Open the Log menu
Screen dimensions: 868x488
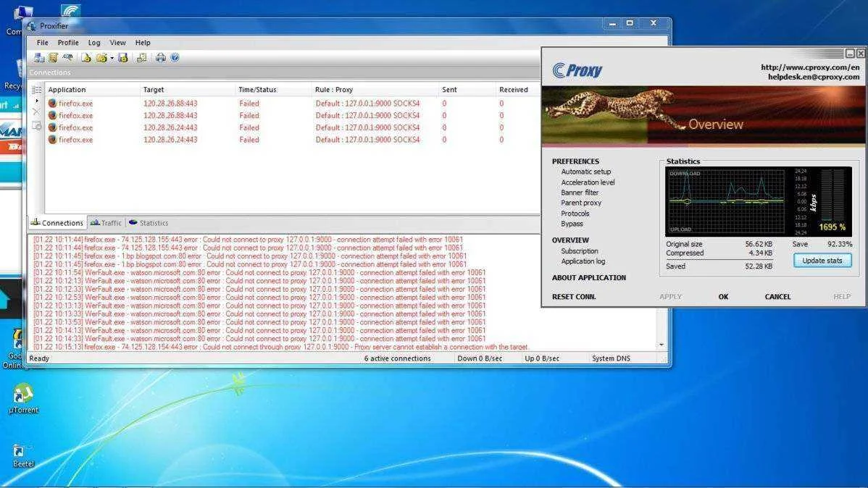click(x=94, y=43)
